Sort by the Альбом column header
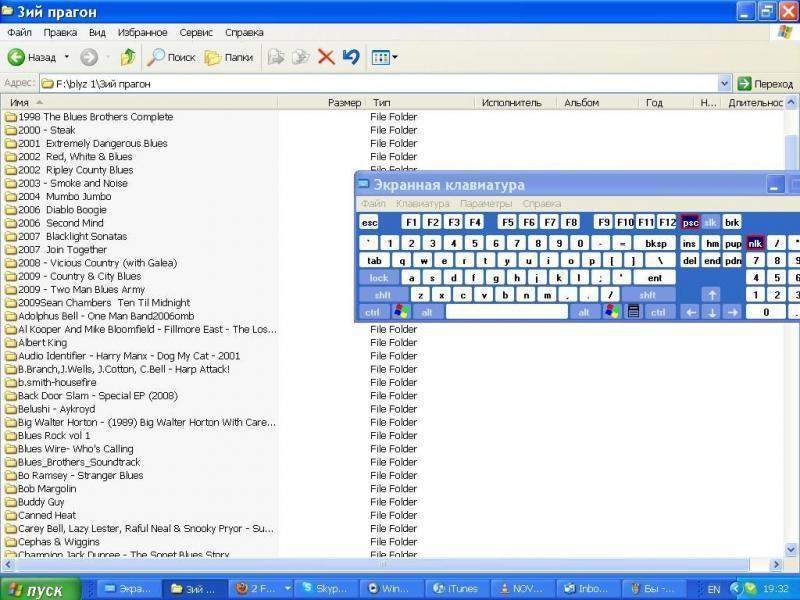This screenshot has height=600, width=800. pos(597,103)
